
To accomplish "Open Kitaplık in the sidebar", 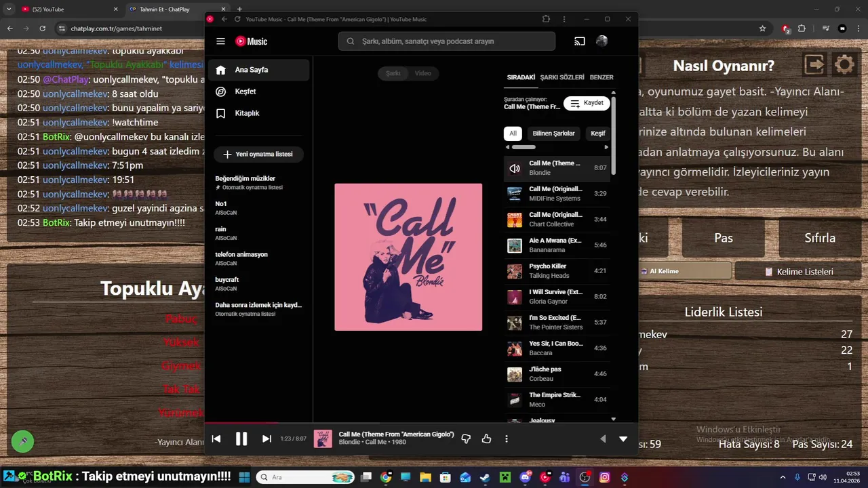I will point(258,113).
